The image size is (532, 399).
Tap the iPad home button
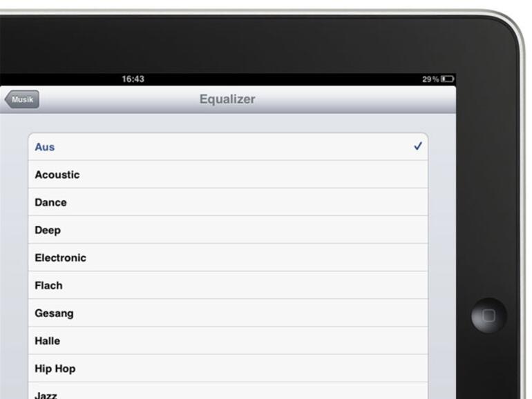tap(489, 315)
